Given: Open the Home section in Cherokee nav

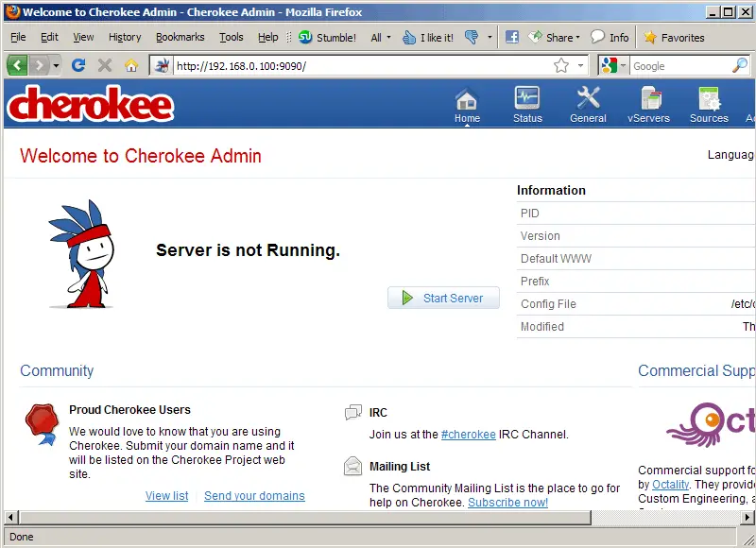Looking at the screenshot, I should click(x=467, y=105).
